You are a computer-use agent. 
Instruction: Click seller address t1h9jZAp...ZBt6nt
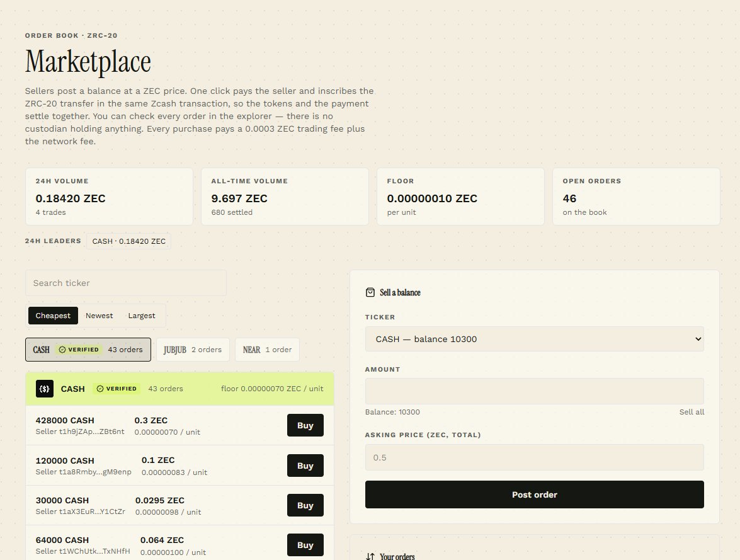click(x=92, y=431)
